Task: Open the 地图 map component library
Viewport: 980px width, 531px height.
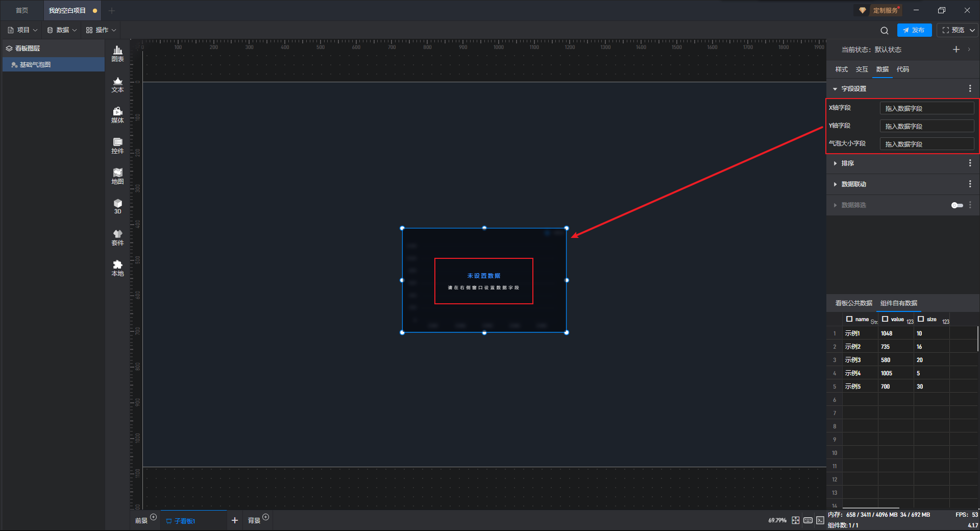Action: click(x=117, y=176)
